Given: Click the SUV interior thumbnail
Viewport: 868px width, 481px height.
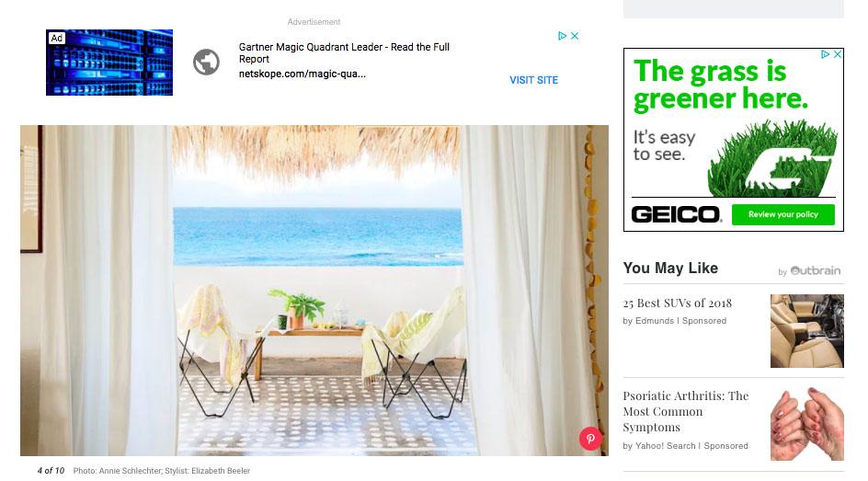Looking at the screenshot, I should click(807, 331).
